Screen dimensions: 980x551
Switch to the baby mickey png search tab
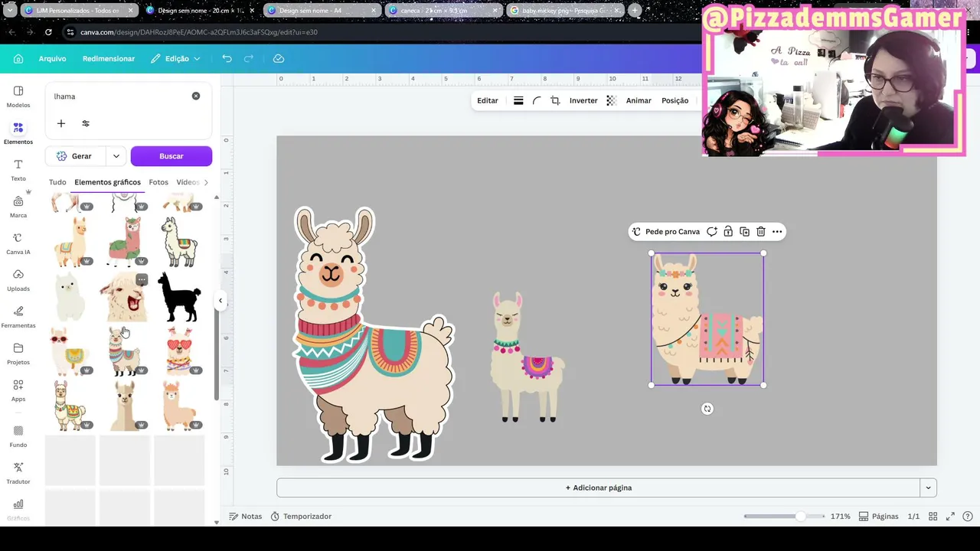click(564, 11)
